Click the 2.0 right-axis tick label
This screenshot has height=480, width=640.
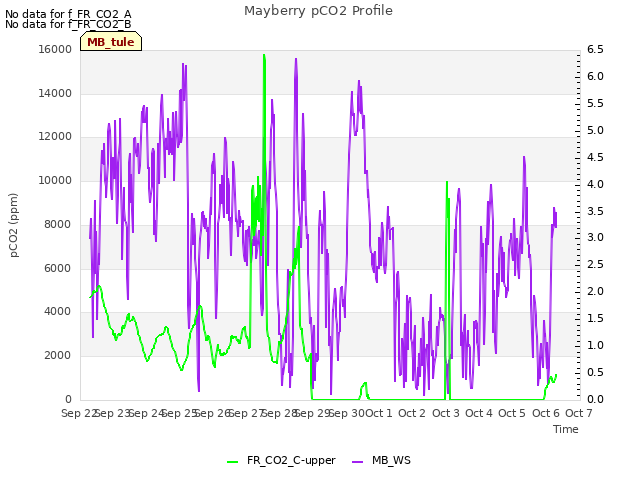(595, 291)
